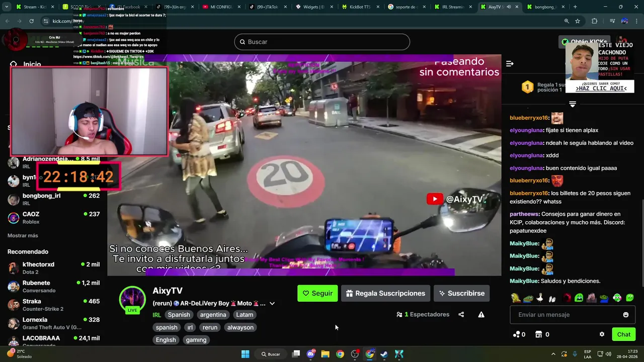The width and height of the screenshot is (644, 362).
Task: Insert the green headphones emote
Action: tap(617, 298)
